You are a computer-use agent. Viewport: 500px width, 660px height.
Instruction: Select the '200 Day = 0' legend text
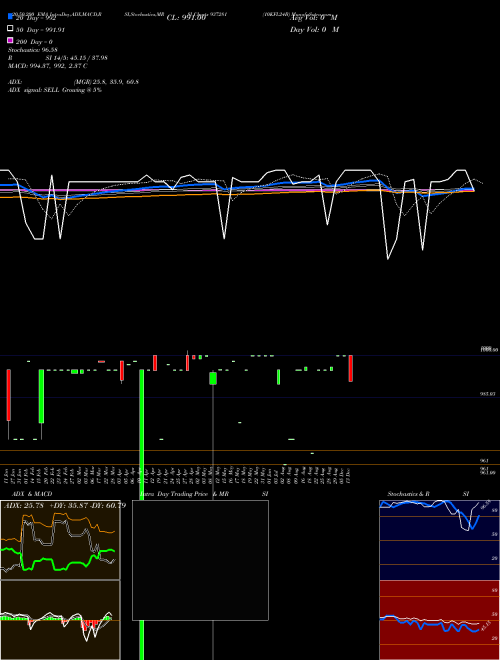(x=34, y=42)
